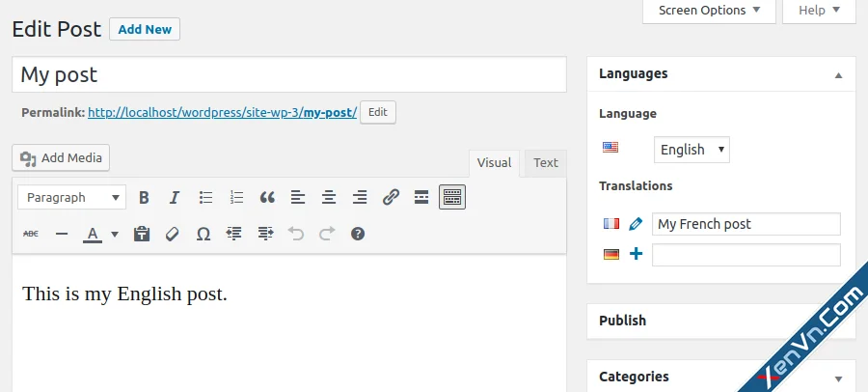
Task: Edit the French translation pencil icon
Action: click(x=636, y=224)
